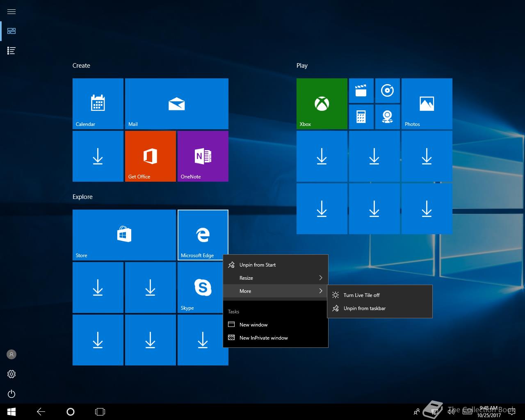Switch to the pinned tiles view
Screen dimensions: 525x420
tap(11, 31)
